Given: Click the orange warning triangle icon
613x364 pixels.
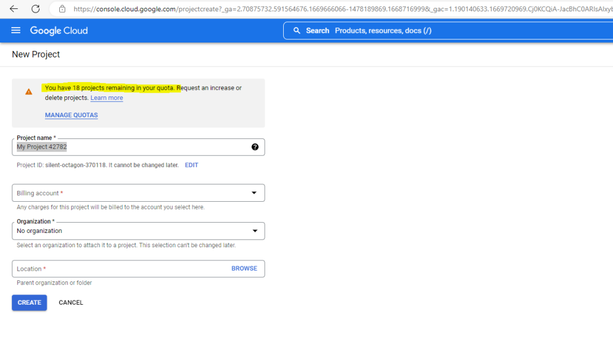Looking at the screenshot, I should pyautogui.click(x=29, y=92).
